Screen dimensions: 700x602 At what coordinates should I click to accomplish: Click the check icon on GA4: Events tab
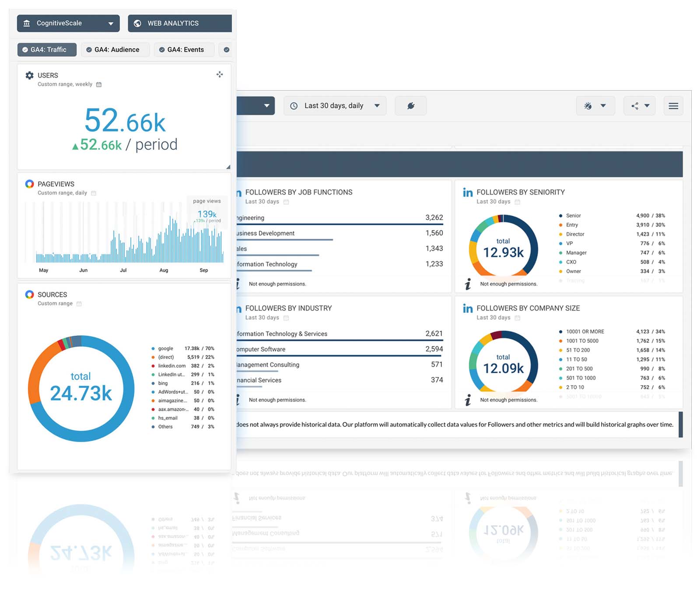(162, 49)
